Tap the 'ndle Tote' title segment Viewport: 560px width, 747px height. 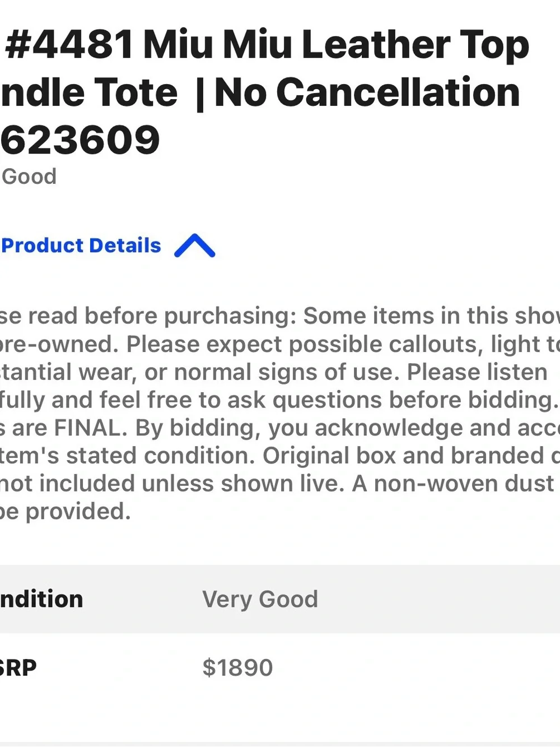[x=89, y=92]
